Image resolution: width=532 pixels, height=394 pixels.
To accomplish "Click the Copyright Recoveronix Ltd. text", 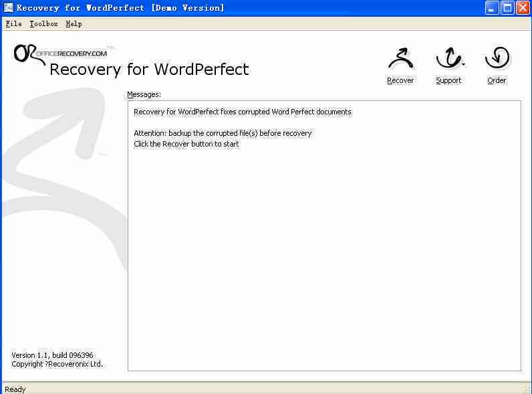I will [57, 364].
